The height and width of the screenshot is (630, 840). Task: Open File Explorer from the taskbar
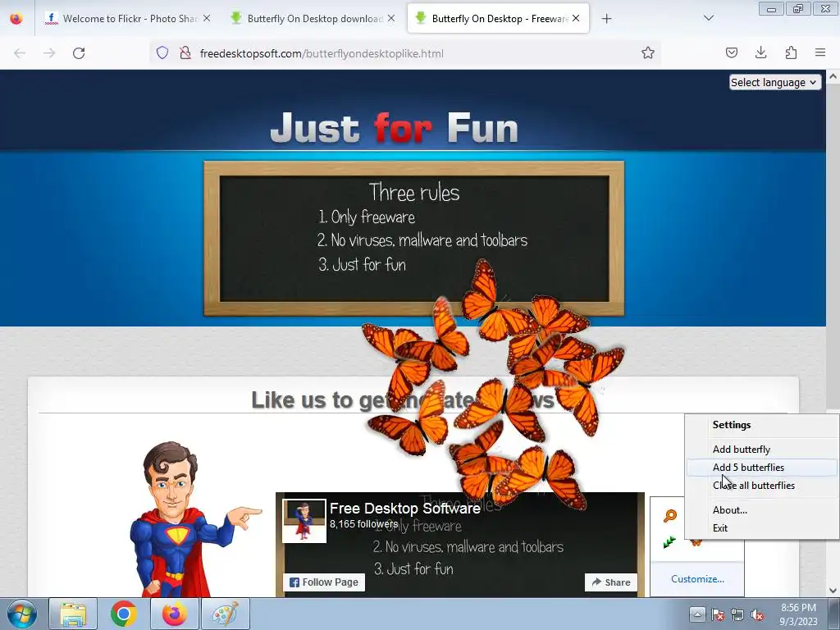click(73, 614)
